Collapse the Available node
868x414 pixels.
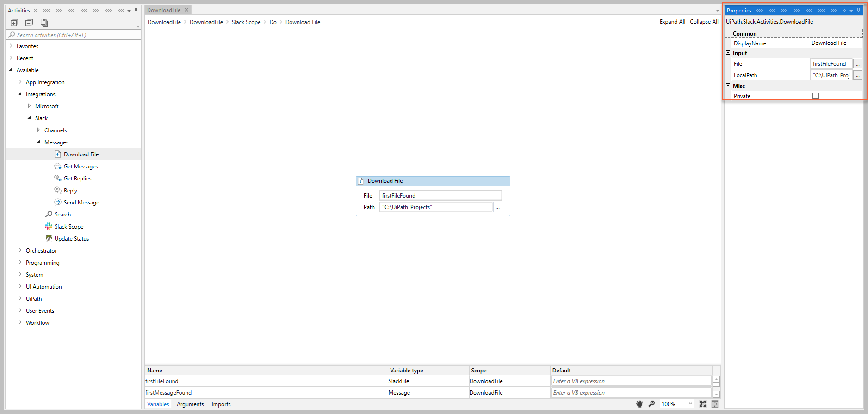[11, 70]
